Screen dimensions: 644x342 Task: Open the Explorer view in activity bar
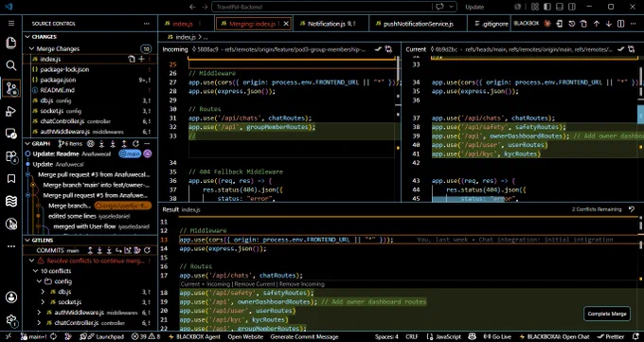tap(11, 43)
